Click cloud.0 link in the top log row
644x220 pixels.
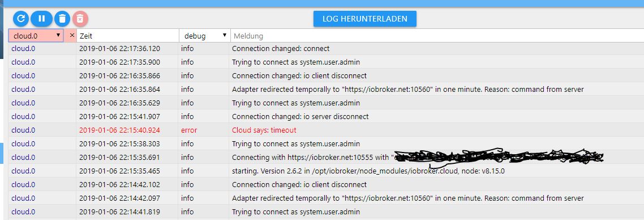coord(23,49)
